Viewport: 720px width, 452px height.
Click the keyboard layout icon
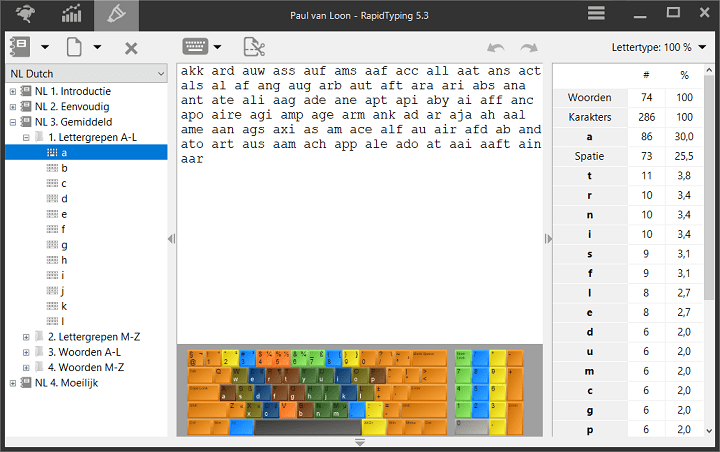[195, 46]
